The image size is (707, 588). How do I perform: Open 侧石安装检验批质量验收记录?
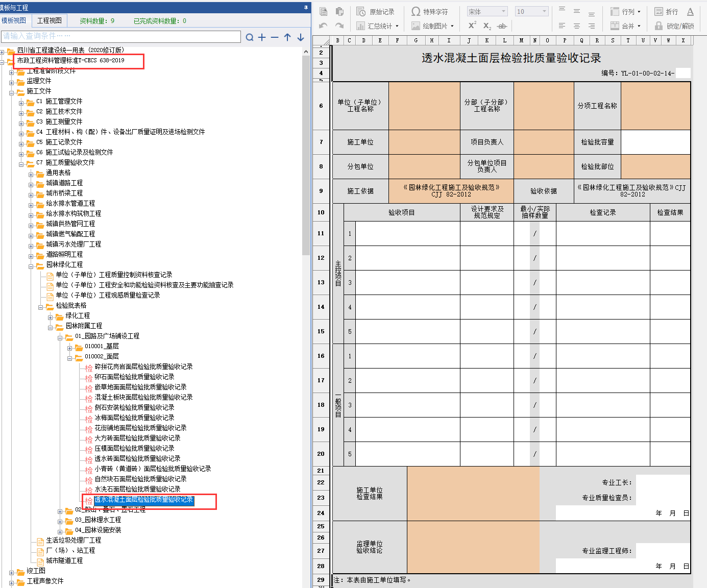pos(134,407)
